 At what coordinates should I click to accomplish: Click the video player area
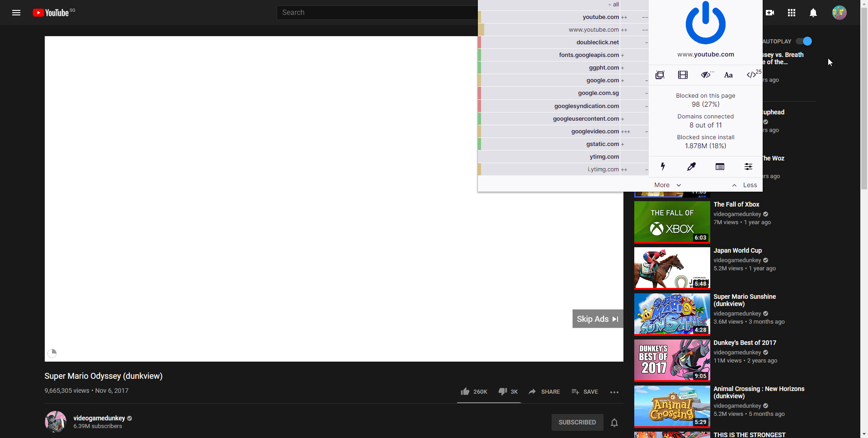pos(334,199)
